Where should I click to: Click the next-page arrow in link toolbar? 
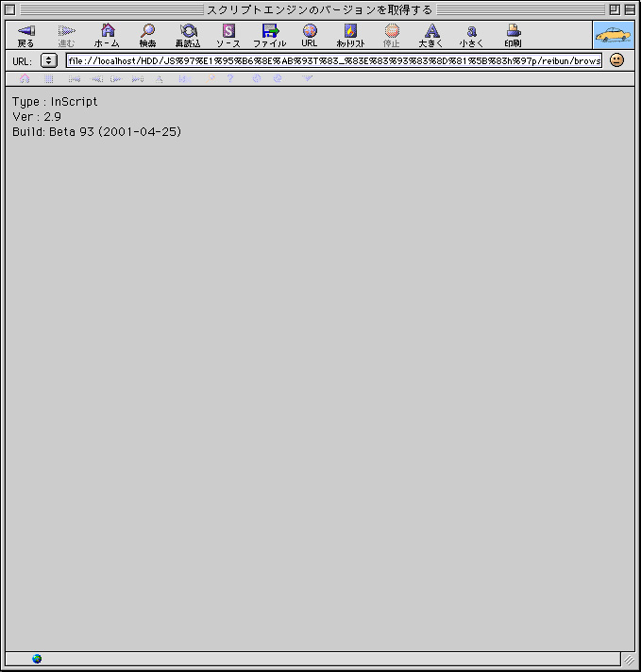tap(116, 79)
